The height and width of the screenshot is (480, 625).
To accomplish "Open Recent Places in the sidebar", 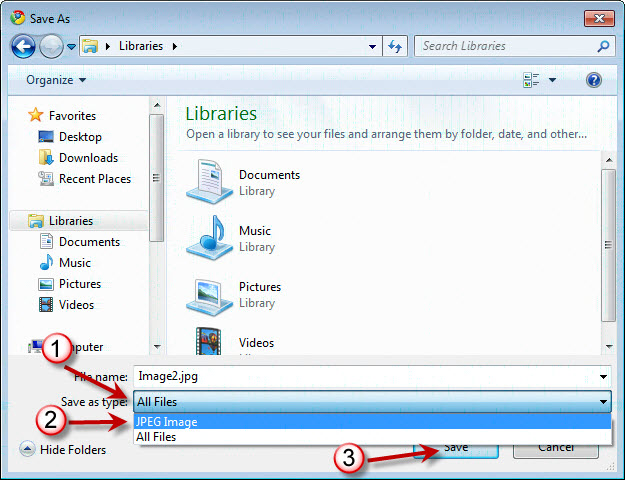I will coord(94,179).
